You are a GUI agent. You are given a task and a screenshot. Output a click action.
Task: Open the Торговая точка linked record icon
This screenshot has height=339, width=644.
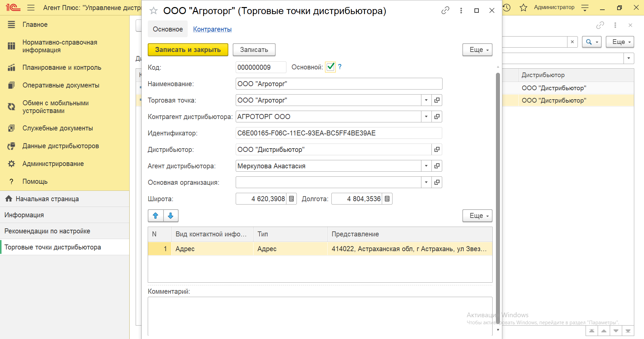tap(437, 100)
